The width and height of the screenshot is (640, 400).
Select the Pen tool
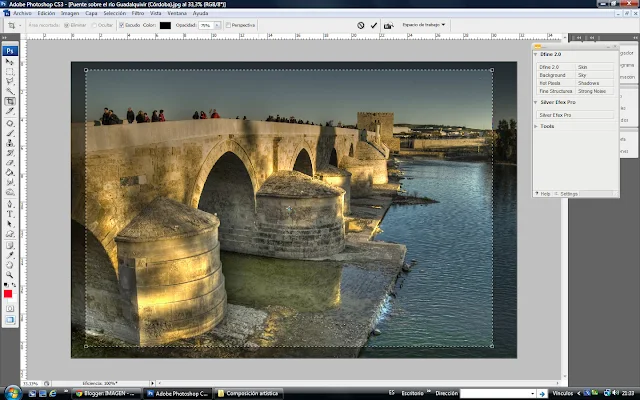[10, 204]
